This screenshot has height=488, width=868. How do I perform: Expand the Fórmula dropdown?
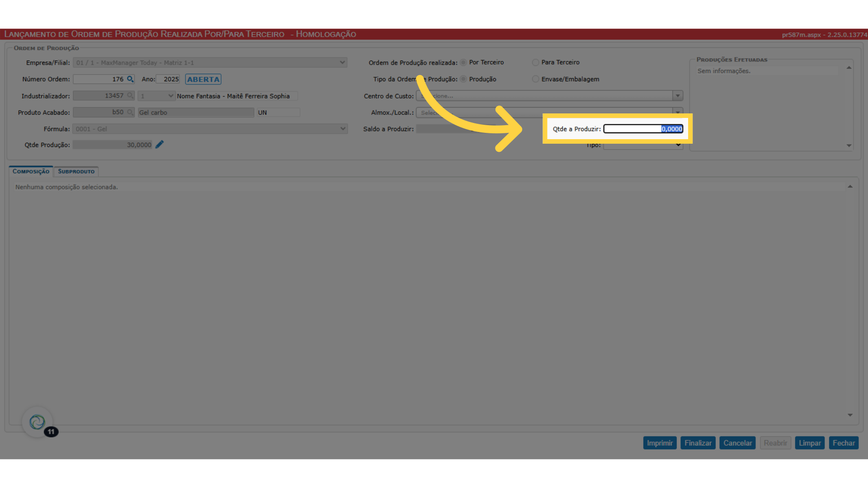point(343,129)
